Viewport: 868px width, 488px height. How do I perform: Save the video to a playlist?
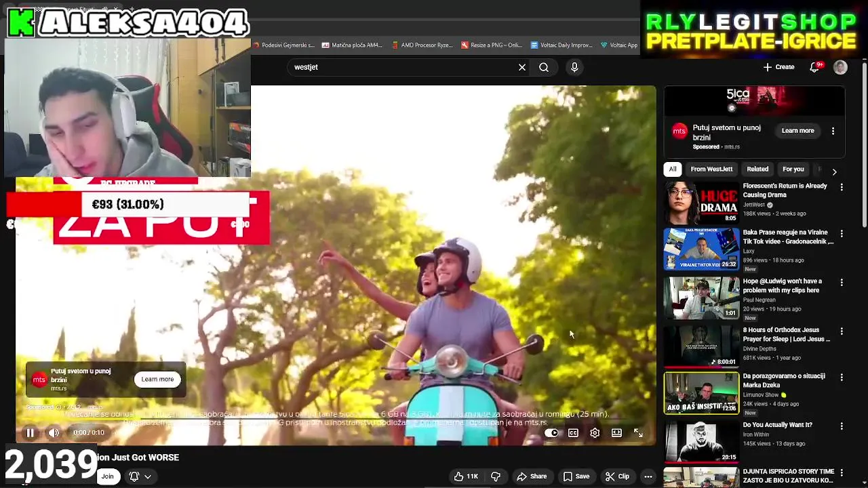pyautogui.click(x=576, y=476)
